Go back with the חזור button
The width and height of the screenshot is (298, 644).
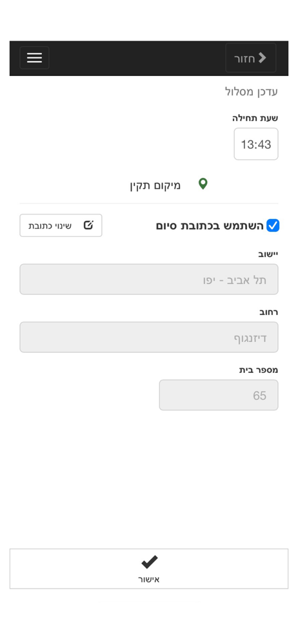[251, 58]
